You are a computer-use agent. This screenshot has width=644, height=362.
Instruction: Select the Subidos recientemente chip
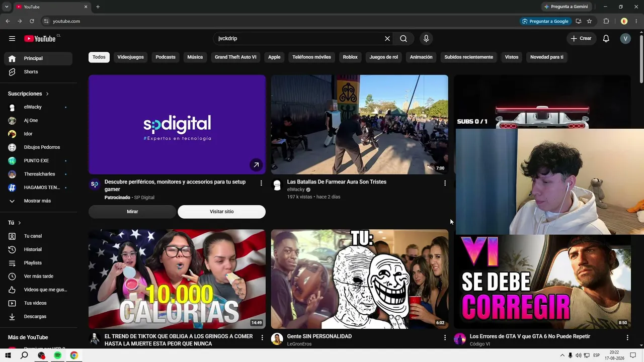click(469, 57)
